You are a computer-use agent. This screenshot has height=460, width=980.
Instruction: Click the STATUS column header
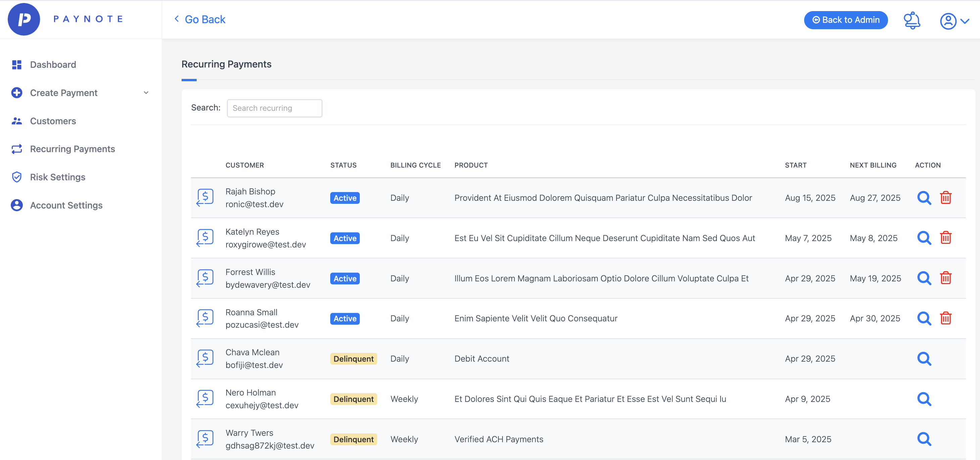[x=343, y=165]
